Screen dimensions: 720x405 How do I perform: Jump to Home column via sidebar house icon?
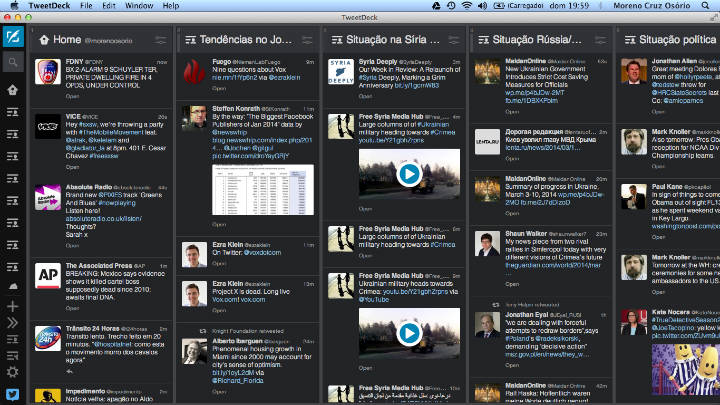(13, 90)
